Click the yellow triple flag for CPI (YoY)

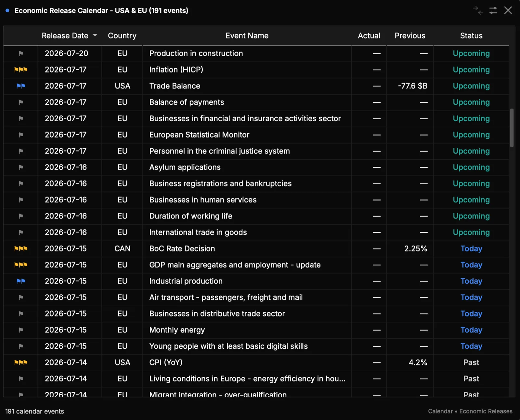click(21, 362)
